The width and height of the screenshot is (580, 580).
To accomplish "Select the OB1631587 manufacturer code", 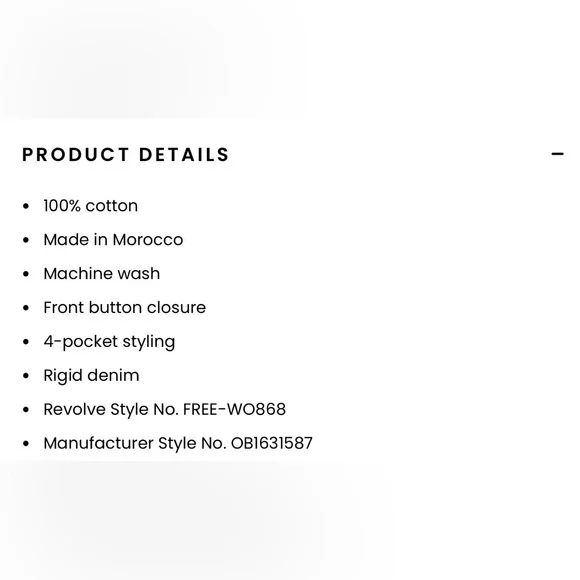I will point(272,443).
